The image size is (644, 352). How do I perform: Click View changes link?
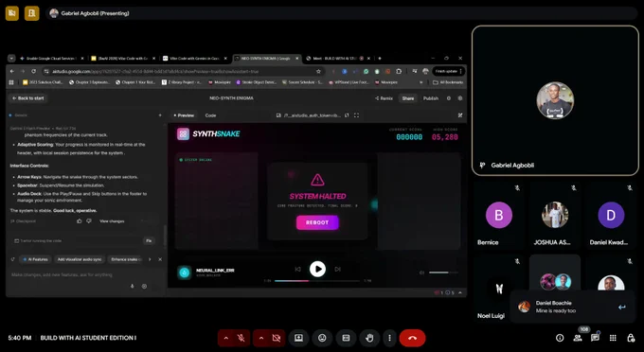tap(112, 221)
